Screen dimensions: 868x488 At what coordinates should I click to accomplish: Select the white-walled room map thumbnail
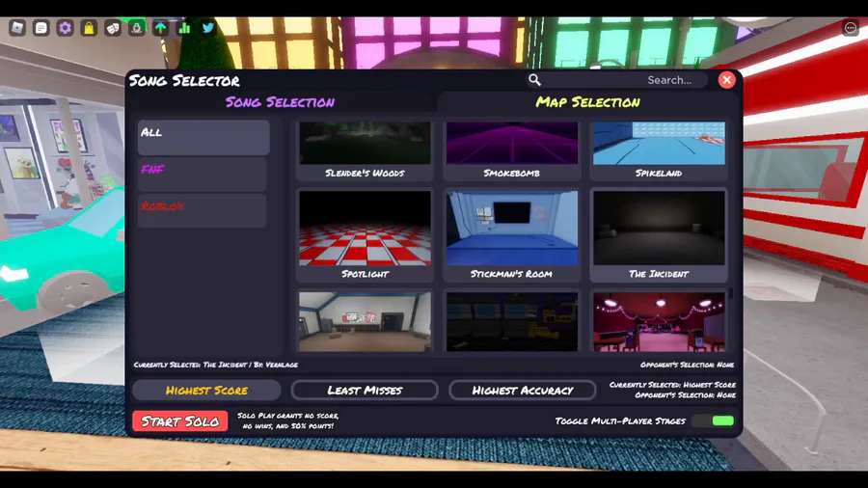click(365, 321)
